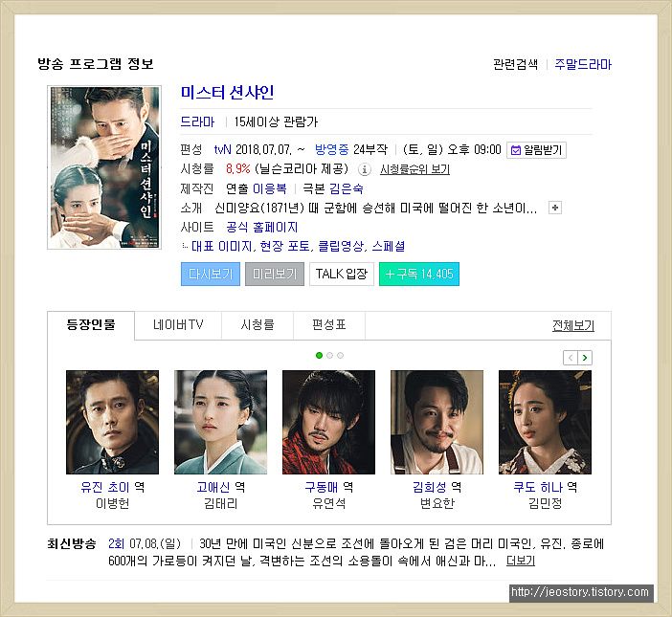
Task: Open the 미스터 션샤인 poster thumbnail
Action: click(104, 167)
